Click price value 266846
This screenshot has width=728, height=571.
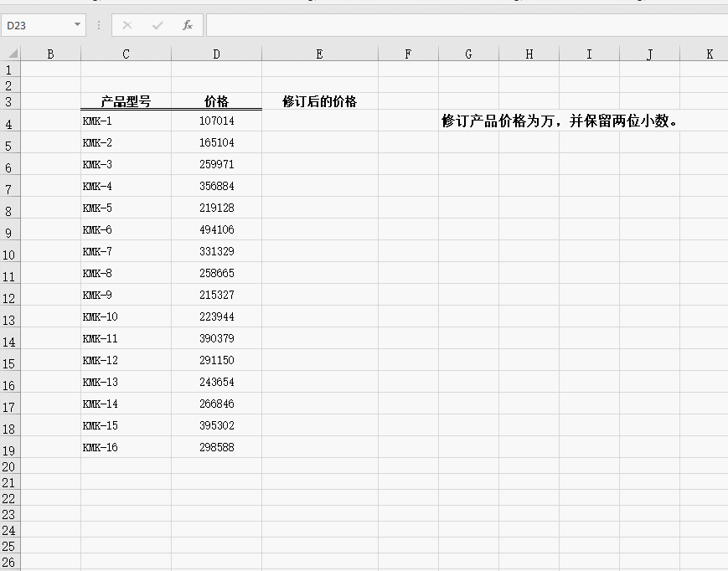tap(216, 404)
